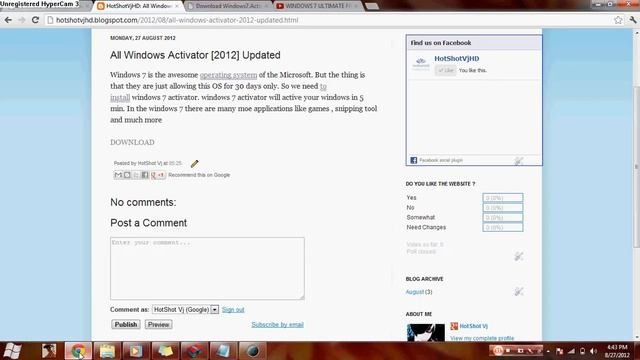
Task: Click the comment text box
Action: tap(207, 269)
